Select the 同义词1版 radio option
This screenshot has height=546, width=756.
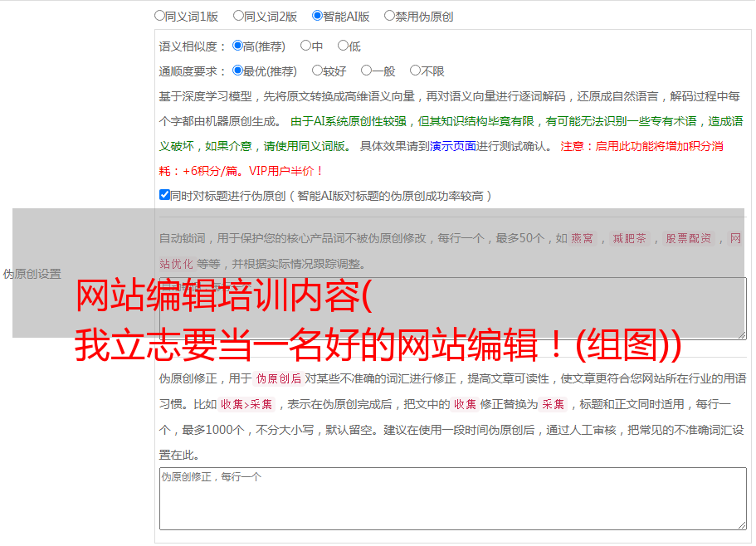159,16
